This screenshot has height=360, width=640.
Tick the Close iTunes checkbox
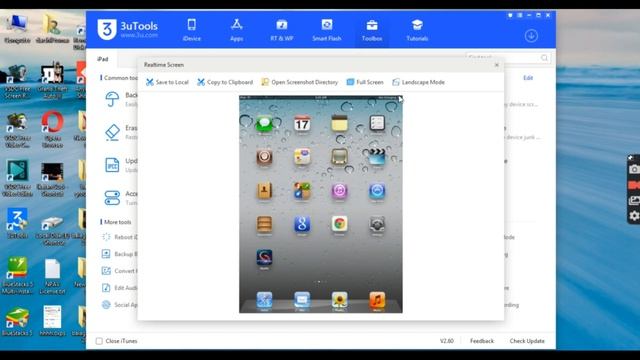99,341
